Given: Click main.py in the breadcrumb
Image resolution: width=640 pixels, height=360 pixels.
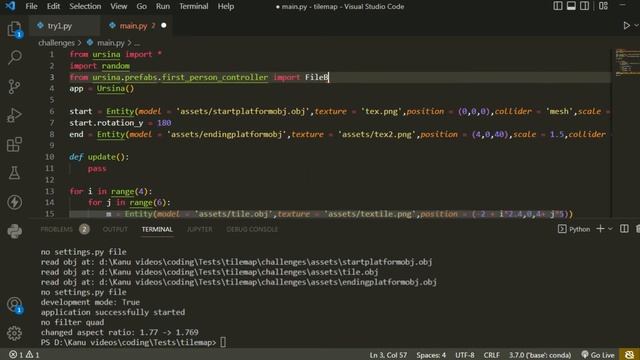Looking at the screenshot, I should pyautogui.click(x=111, y=42).
